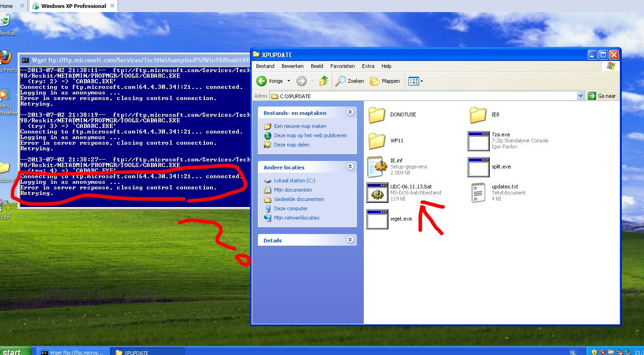Go to Lokaal station (C:)

point(295,181)
